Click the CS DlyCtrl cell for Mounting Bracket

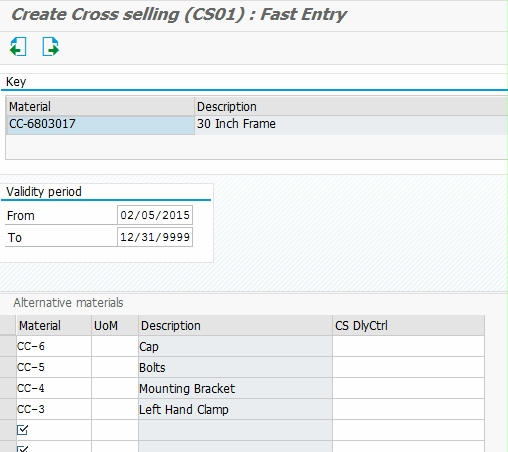tap(408, 388)
